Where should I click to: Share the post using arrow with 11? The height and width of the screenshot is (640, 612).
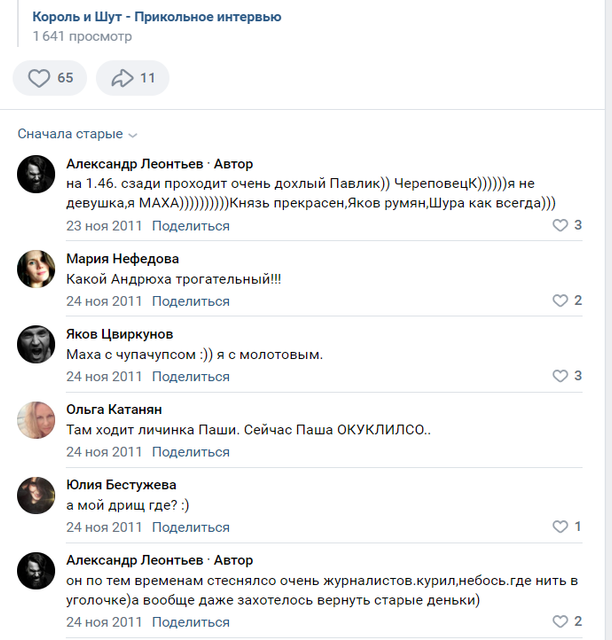coord(133,78)
